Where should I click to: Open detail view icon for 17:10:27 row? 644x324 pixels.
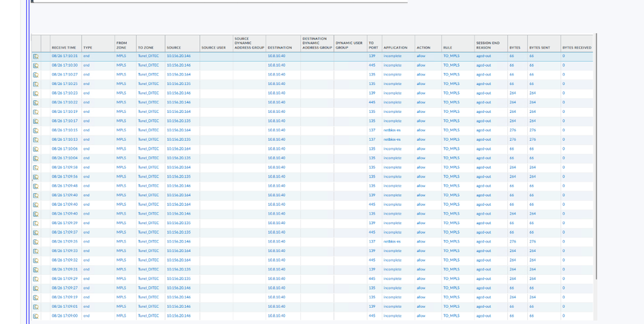(x=36, y=75)
